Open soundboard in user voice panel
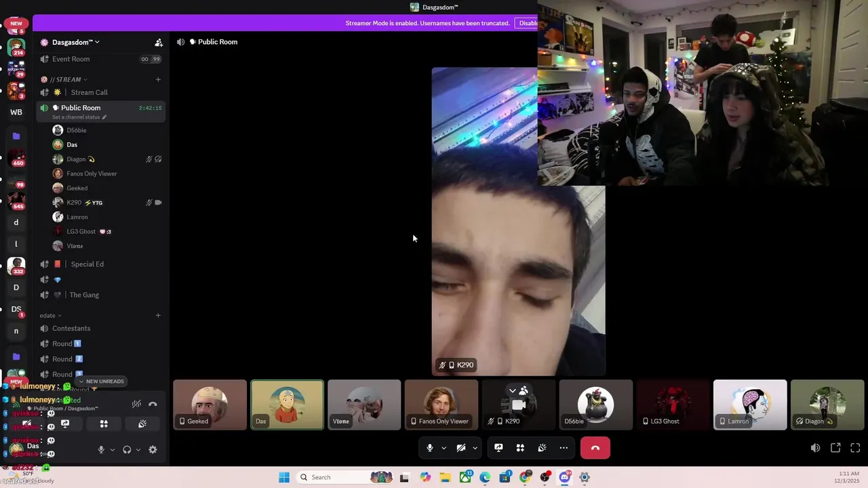868x488 pixels. click(x=142, y=424)
